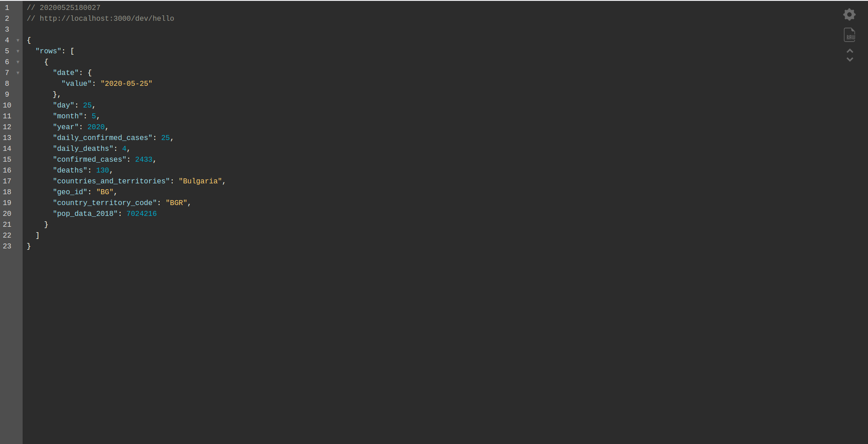
Task: Select line number 23 in the gutter
Action: coord(7,246)
